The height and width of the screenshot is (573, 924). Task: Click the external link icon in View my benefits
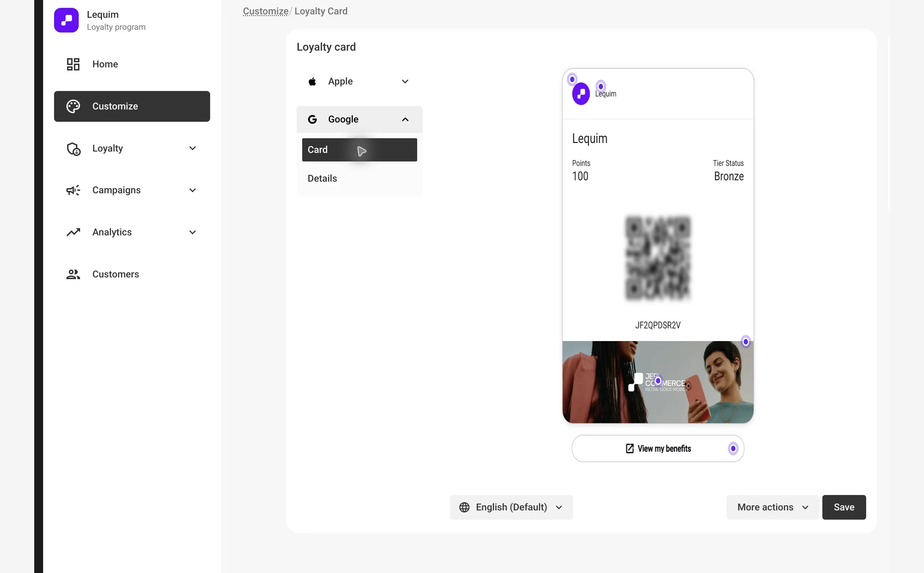click(x=629, y=448)
